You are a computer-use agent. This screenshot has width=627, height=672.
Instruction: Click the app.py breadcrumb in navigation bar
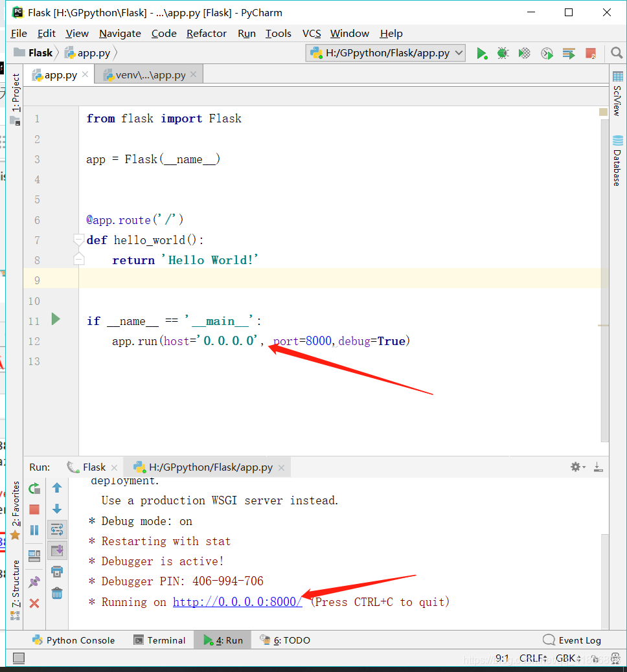tap(87, 52)
